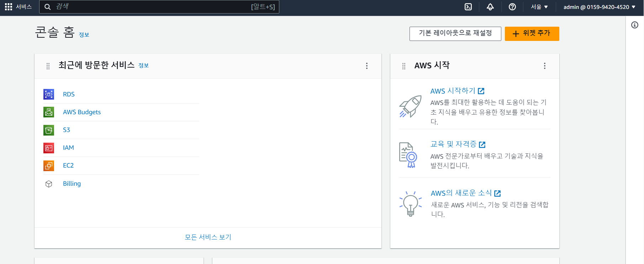Open the notifications bell icon

click(x=490, y=7)
